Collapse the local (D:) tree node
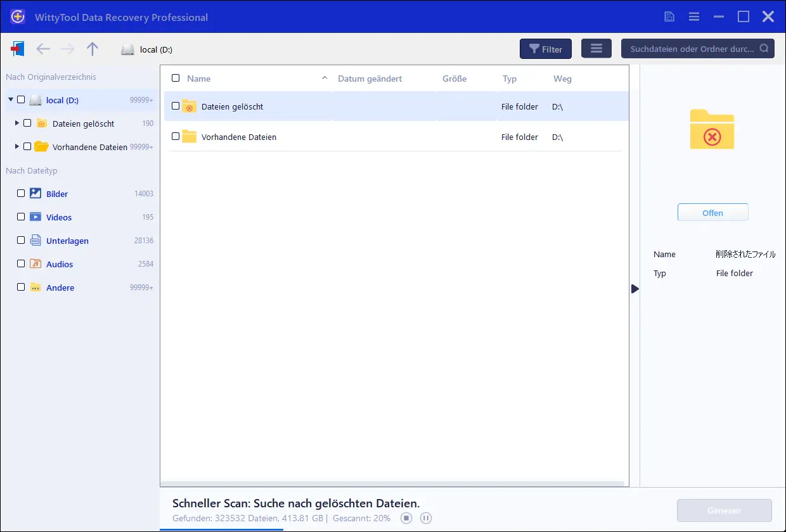 (x=10, y=100)
